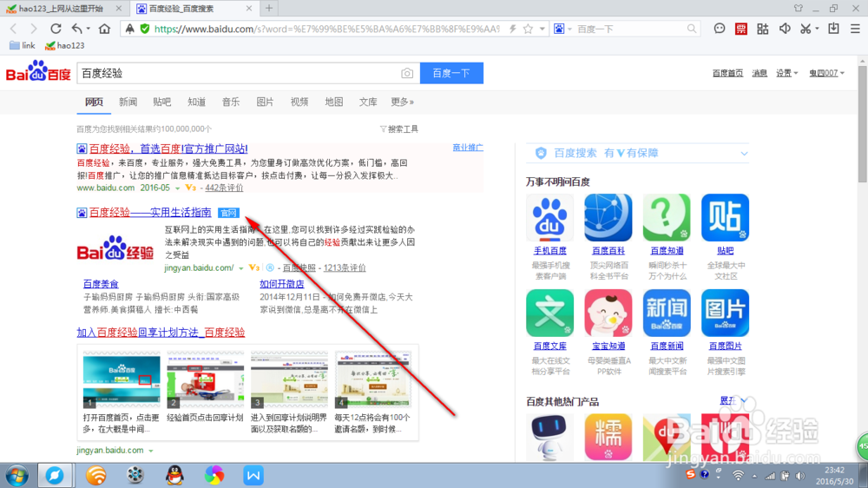868x488 pixels.
Task: Open the 百度文库 app icon
Action: pos(549,313)
